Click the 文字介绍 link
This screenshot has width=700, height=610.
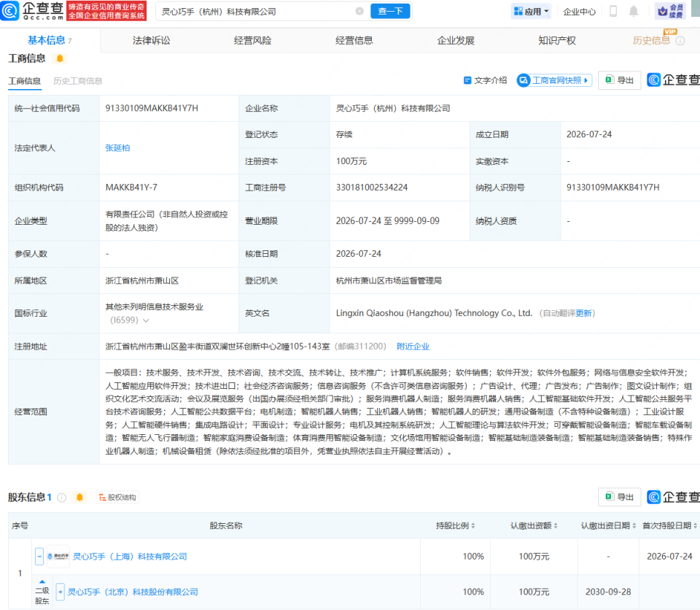coord(486,80)
